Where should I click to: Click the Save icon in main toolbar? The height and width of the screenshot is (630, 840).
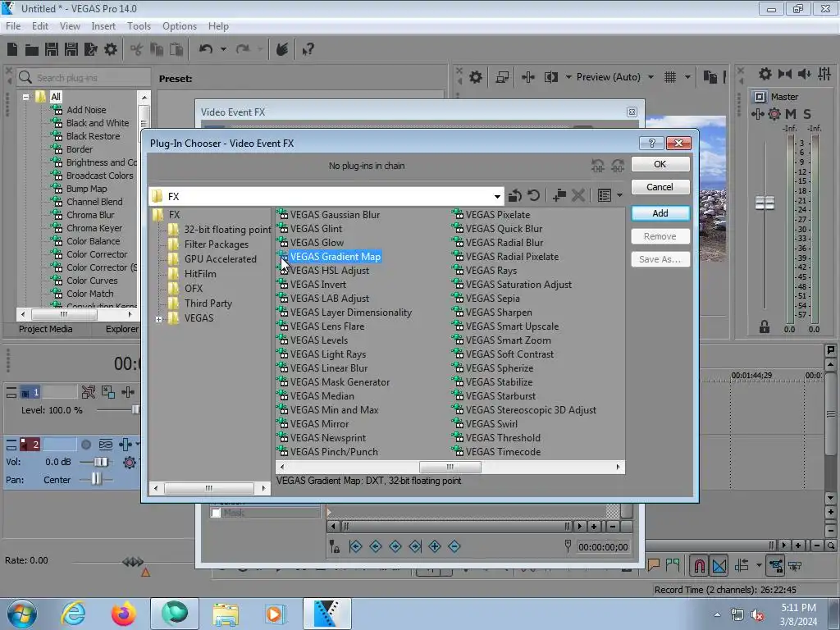tap(52, 49)
